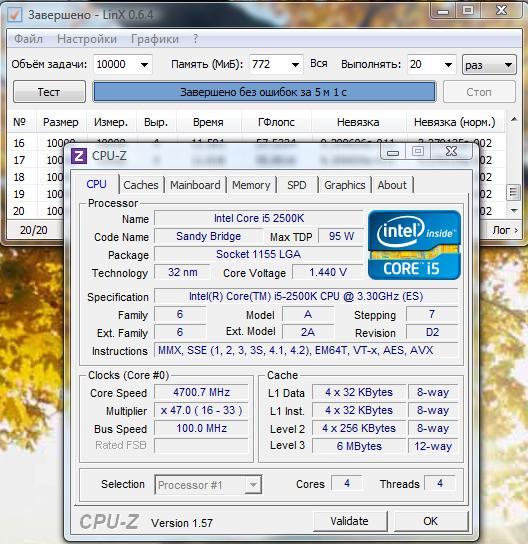528x544 pixels.
Task: Click the 100.0 MHz bus speed value
Action: click(201, 428)
